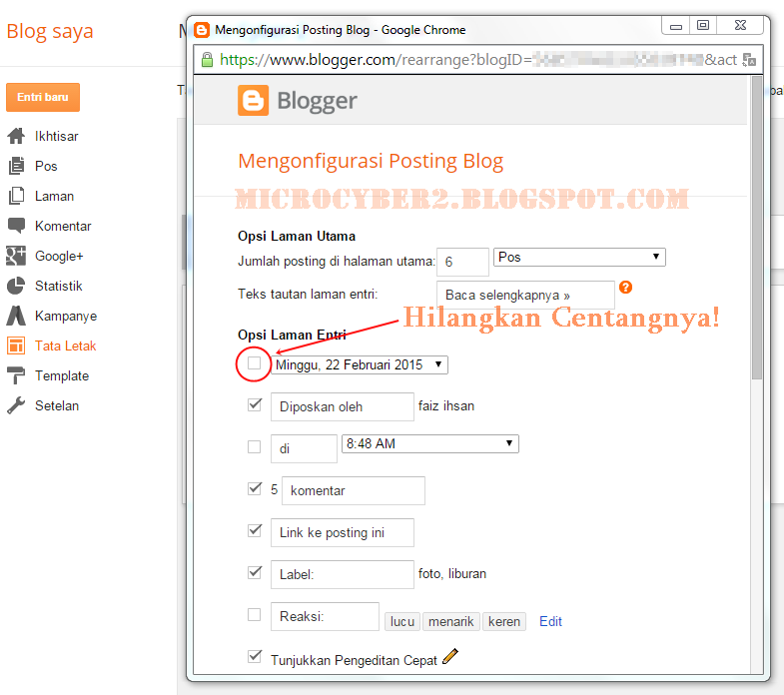This screenshot has width=784, height=695.
Task: Uncheck the Label checkbox
Action: pyautogui.click(x=255, y=572)
